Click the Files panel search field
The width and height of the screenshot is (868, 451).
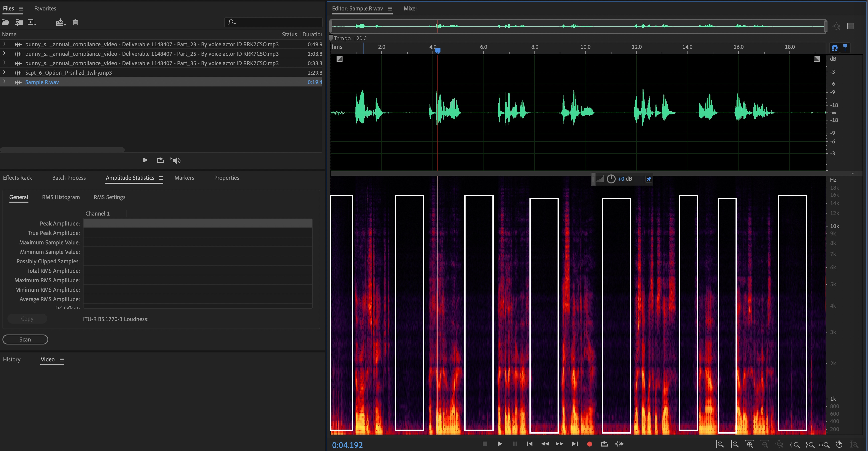pyautogui.click(x=276, y=22)
